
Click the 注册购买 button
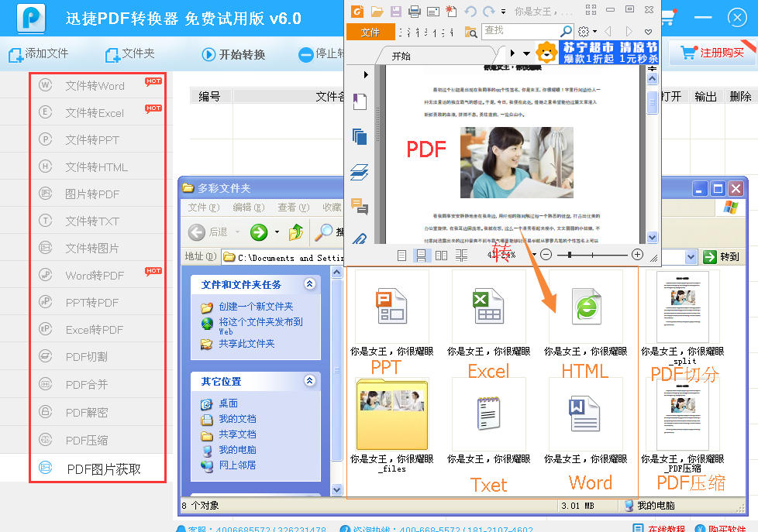click(711, 53)
